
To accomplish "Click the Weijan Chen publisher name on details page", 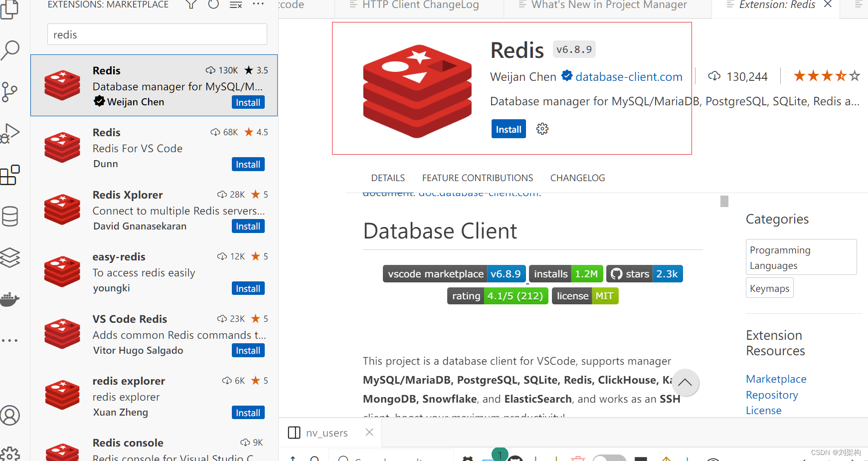I will click(x=523, y=76).
